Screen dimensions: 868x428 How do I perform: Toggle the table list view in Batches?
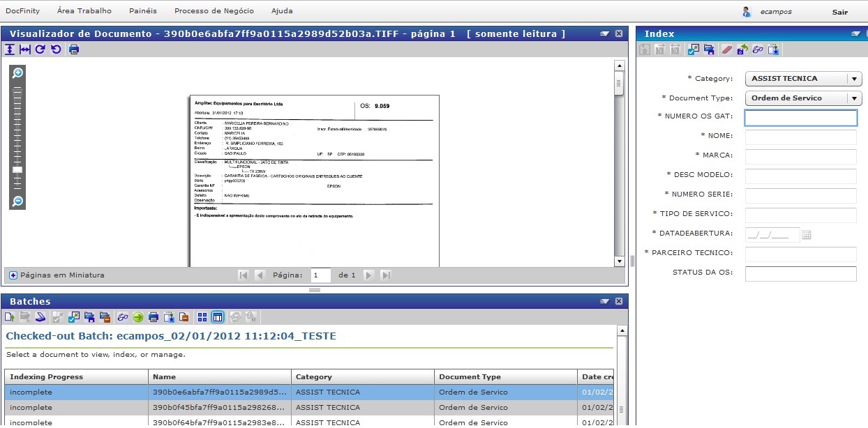[x=217, y=317]
